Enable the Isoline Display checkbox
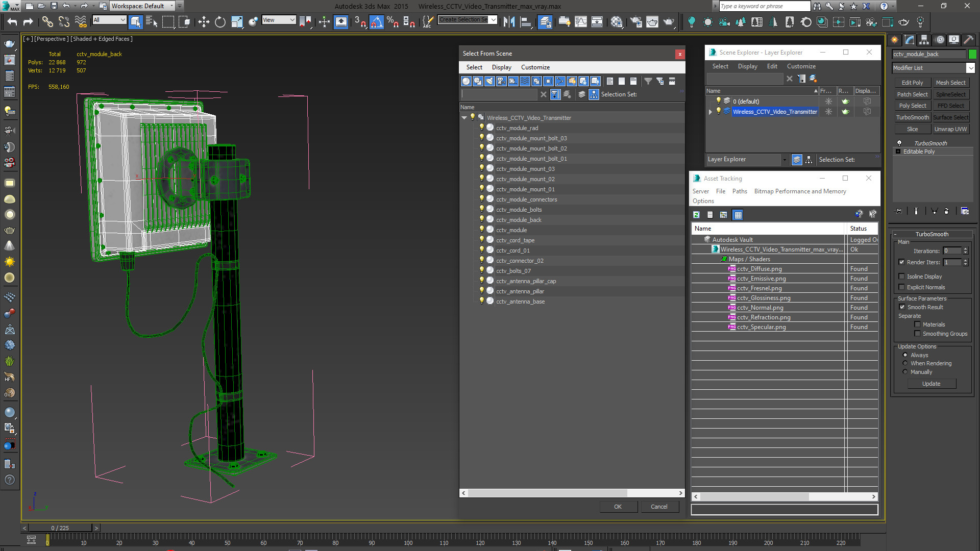Image resolution: width=980 pixels, height=551 pixels. click(902, 277)
